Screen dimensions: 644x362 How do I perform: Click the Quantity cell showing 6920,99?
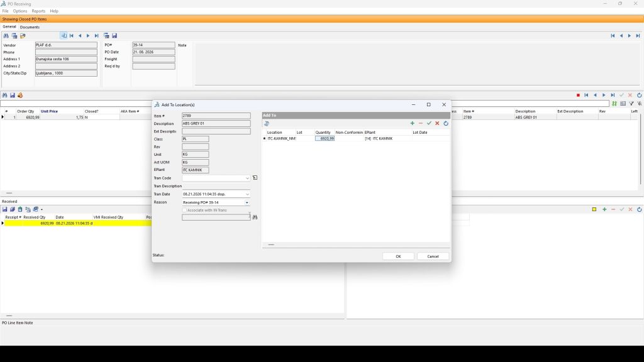(325, 139)
